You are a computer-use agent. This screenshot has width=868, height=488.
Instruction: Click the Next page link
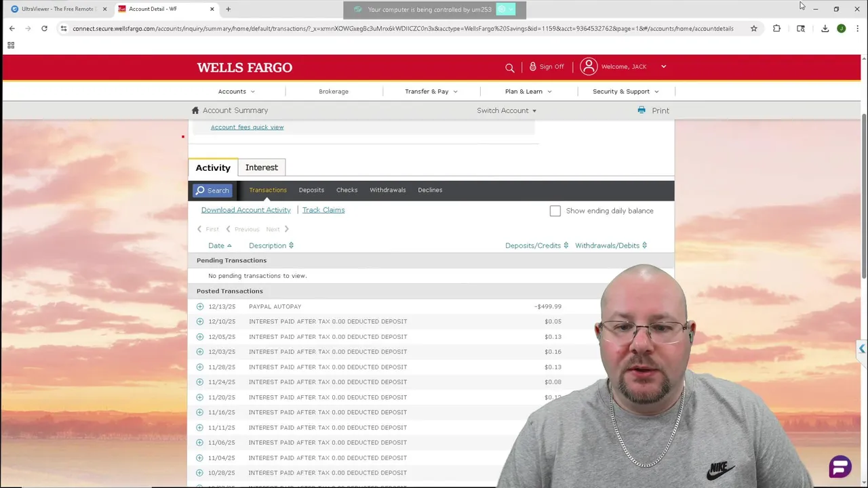coord(277,229)
